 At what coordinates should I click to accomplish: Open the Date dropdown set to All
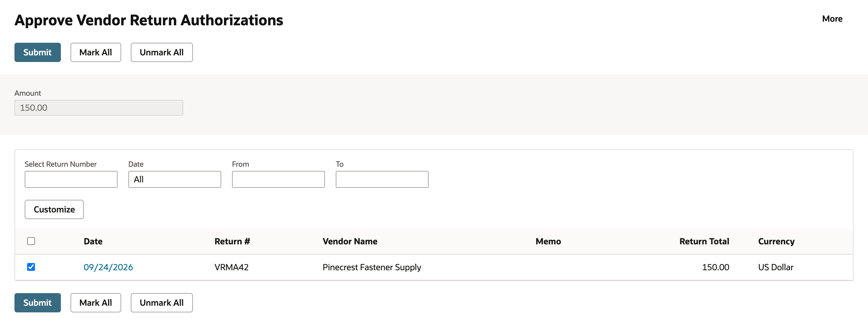[175, 179]
